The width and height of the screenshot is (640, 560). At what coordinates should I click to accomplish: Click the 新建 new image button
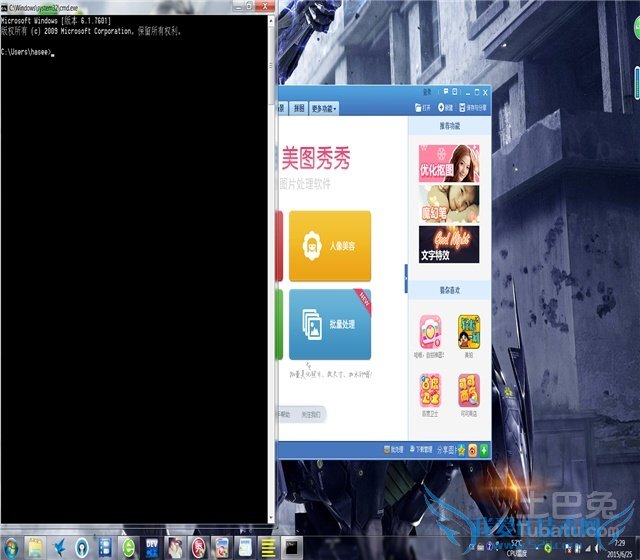(445, 107)
